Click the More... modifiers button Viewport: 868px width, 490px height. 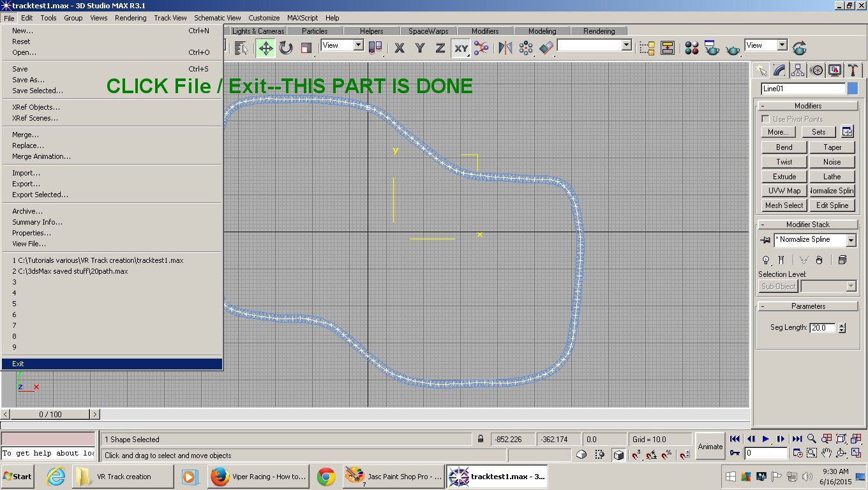pos(778,132)
